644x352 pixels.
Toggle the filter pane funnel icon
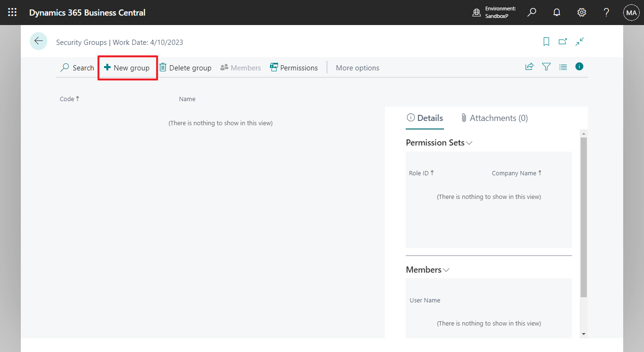coord(546,67)
